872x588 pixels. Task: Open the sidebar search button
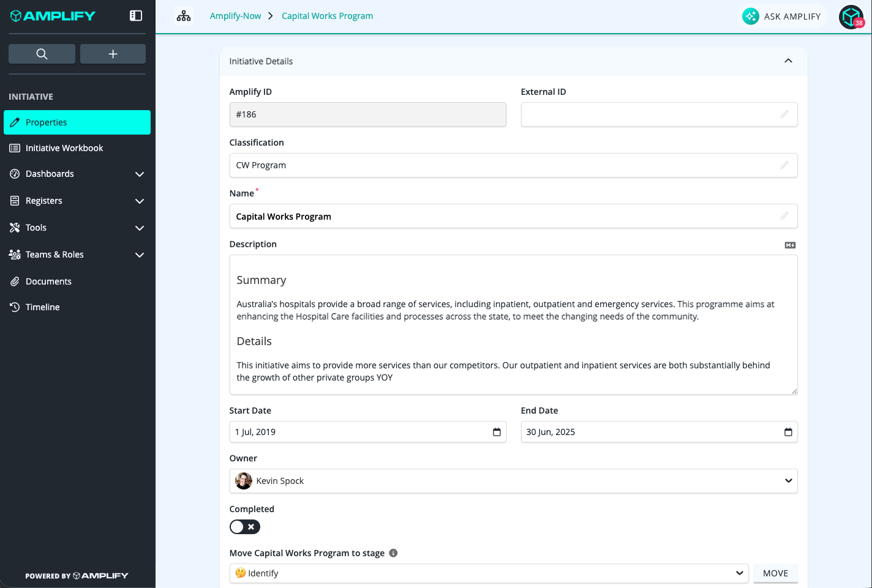[42, 54]
